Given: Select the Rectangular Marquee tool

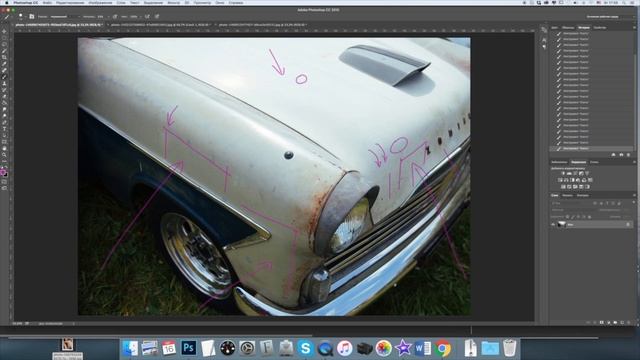Looking at the screenshot, I should pos(4,38).
